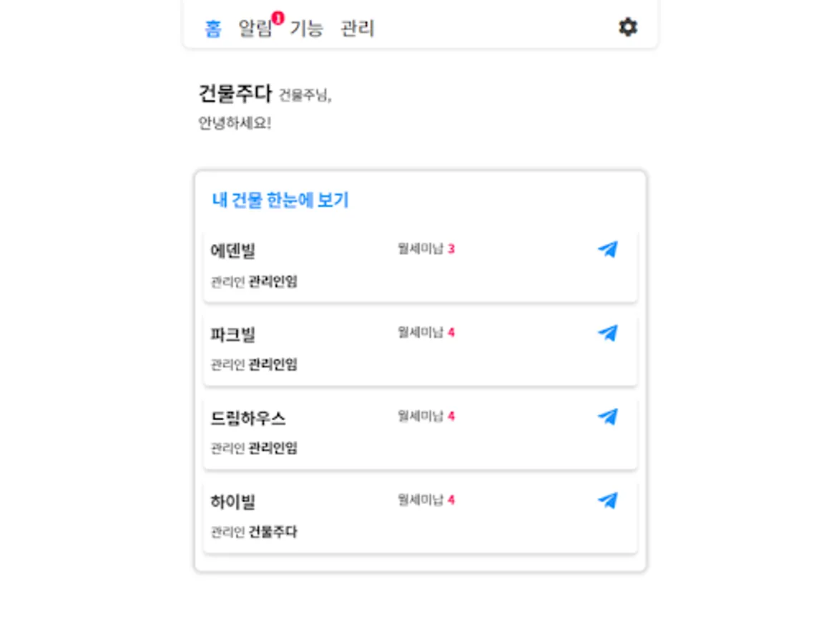Go to the 기능 tab
Screen dimensions: 839x644
coord(306,29)
